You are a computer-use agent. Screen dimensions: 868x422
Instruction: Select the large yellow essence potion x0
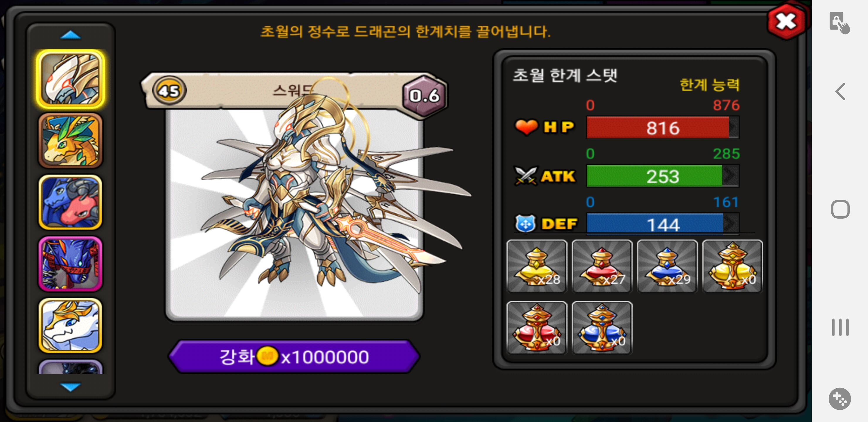(732, 266)
